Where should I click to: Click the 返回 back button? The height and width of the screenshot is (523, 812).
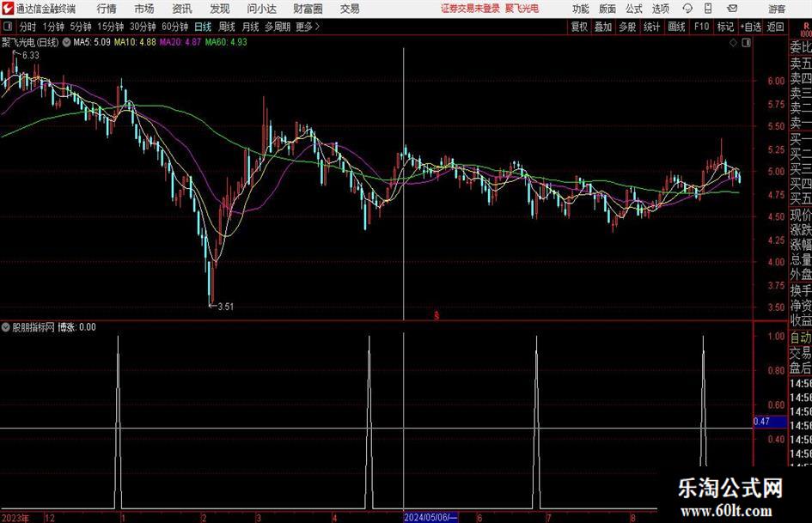[x=775, y=27]
